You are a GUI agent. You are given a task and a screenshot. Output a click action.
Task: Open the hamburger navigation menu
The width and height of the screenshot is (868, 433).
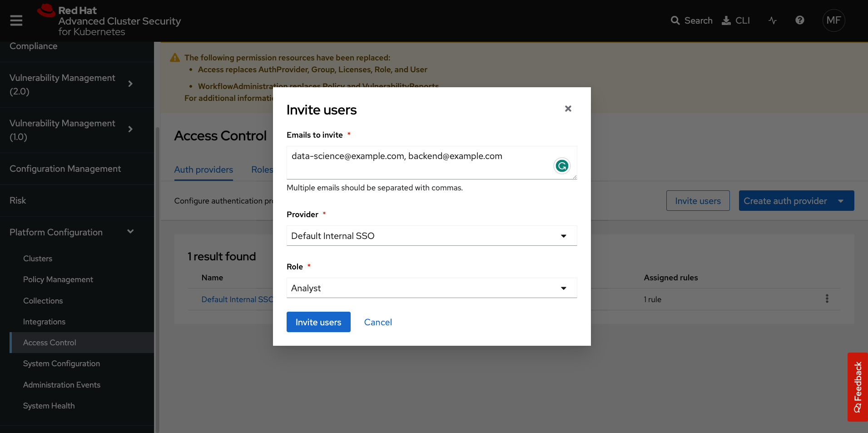tap(16, 20)
